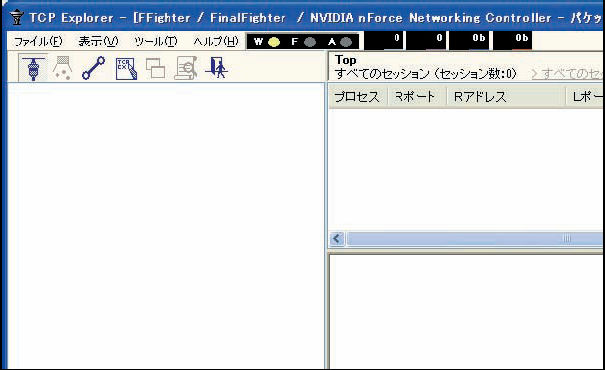Open the TCP EX document icon
This screenshot has width=605, height=370.
126,69
